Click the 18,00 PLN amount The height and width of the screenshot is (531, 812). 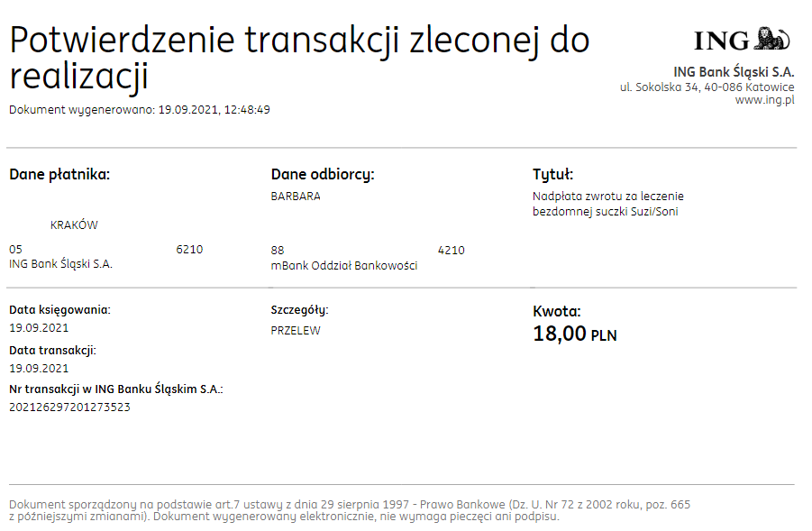(575, 334)
